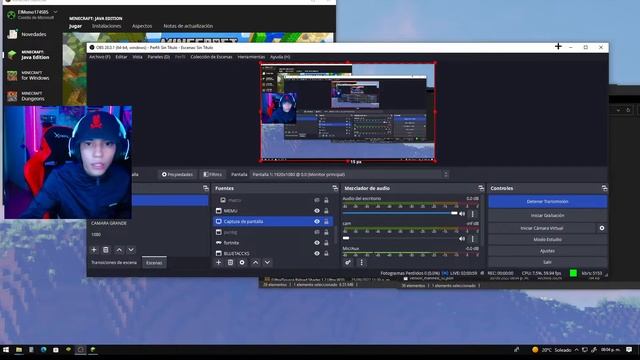This screenshot has width=640, height=360.
Task: Mute Audio del escritorio speaker icon
Action: (462, 213)
